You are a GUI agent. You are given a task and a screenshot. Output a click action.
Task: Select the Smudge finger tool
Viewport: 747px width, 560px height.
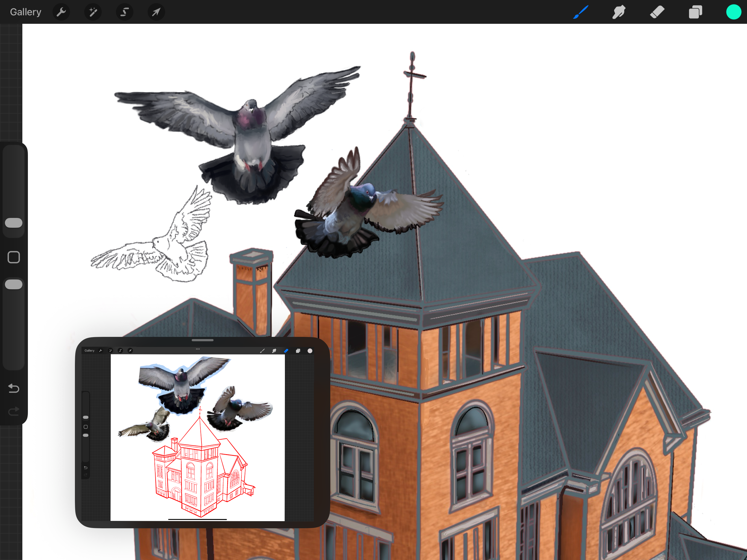coord(619,12)
